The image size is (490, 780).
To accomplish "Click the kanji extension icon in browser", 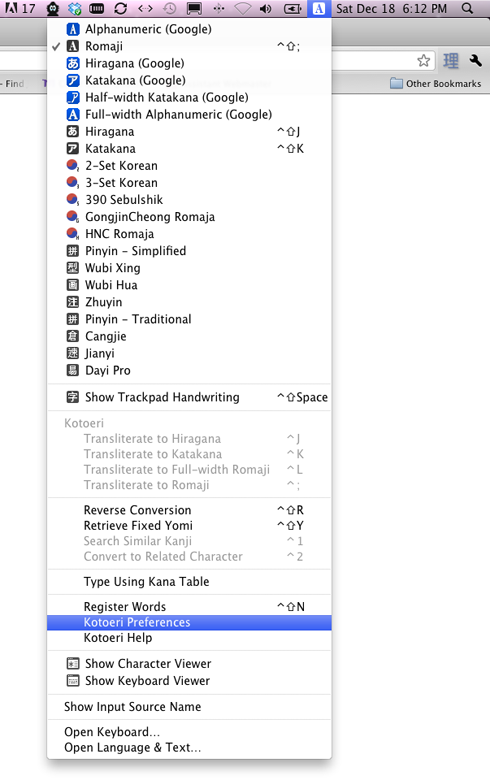I will pos(451,61).
